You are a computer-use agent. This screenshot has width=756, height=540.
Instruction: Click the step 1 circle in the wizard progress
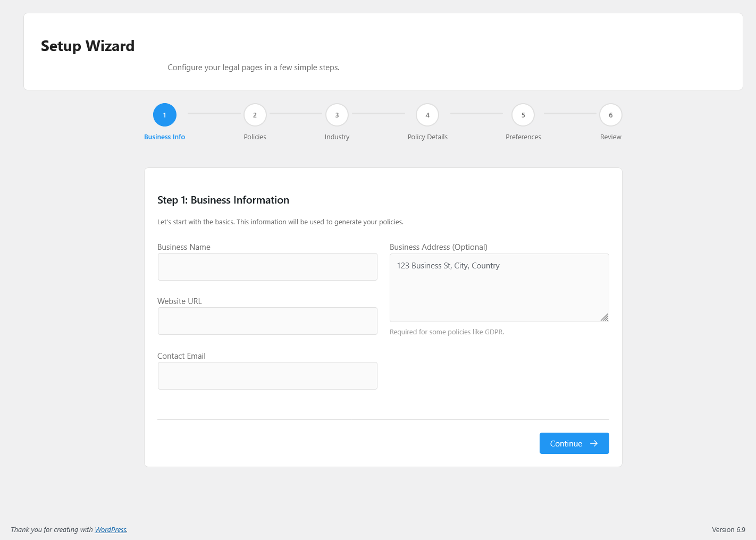click(164, 115)
